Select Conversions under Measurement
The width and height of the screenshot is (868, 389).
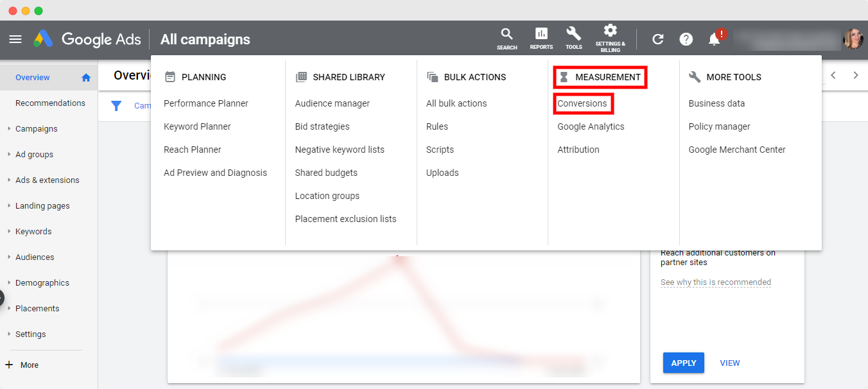coord(582,103)
